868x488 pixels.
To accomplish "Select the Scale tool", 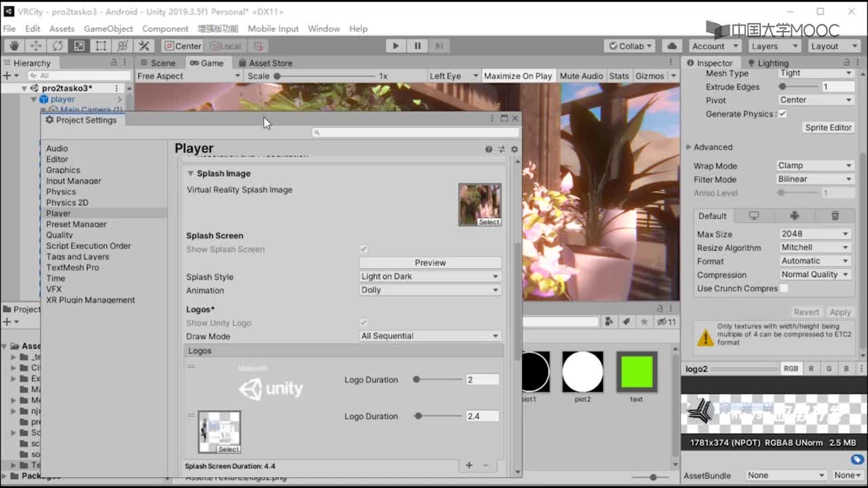I will click(79, 45).
